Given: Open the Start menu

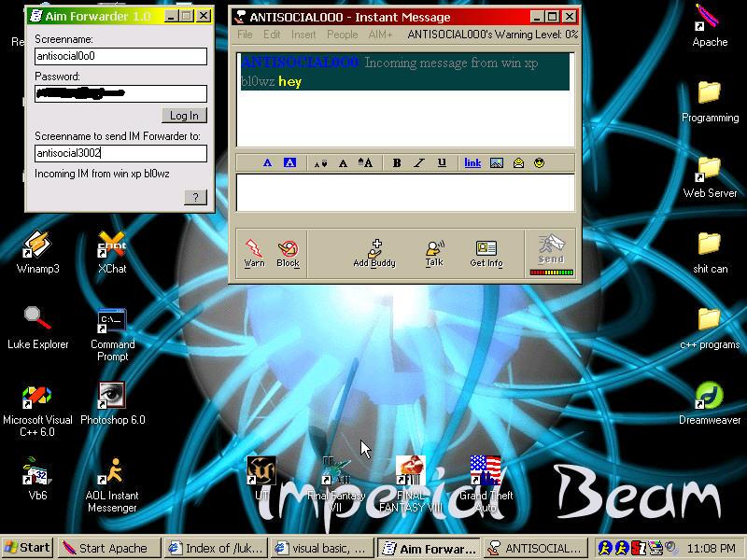Looking at the screenshot, I should (x=27, y=548).
